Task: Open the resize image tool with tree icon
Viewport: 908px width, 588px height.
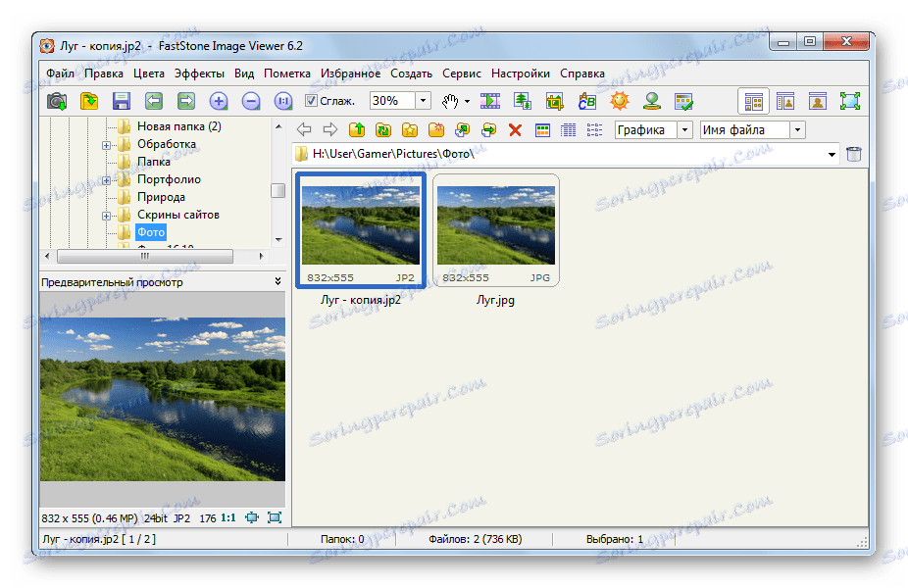Action: 523,101
